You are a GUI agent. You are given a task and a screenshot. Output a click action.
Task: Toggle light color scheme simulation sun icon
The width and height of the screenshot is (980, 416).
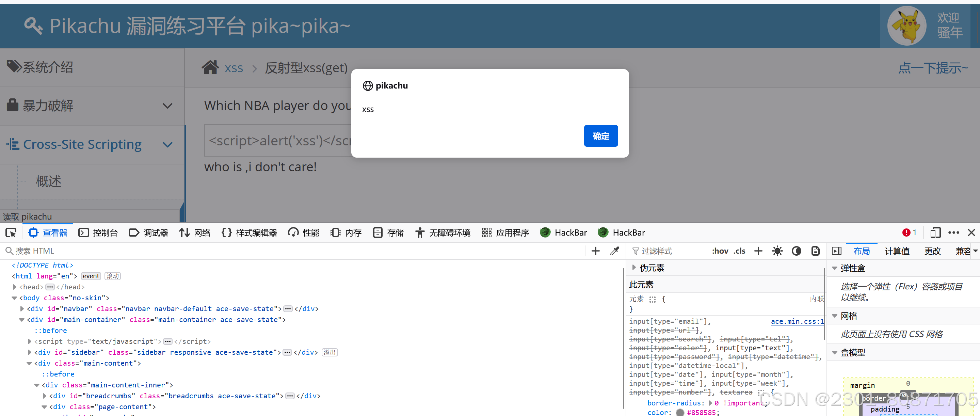click(777, 251)
